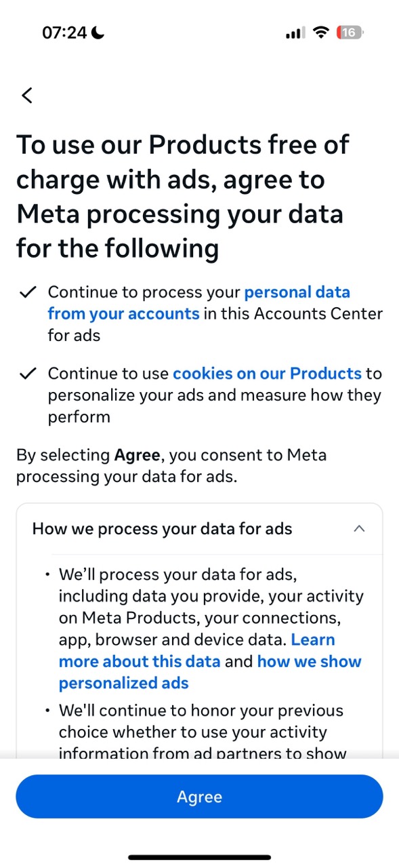
Task: Open 'cookies on our Products' link
Action: 267,374
